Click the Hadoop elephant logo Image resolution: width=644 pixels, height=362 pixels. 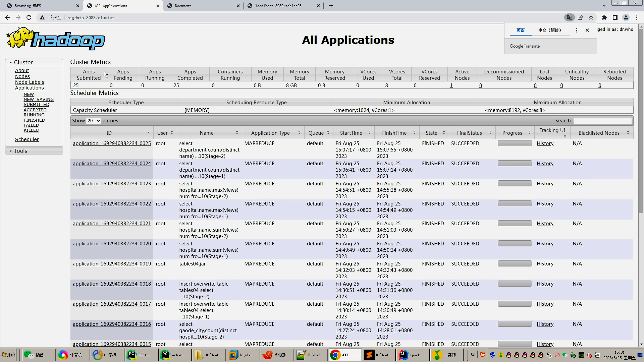[x=56, y=39]
